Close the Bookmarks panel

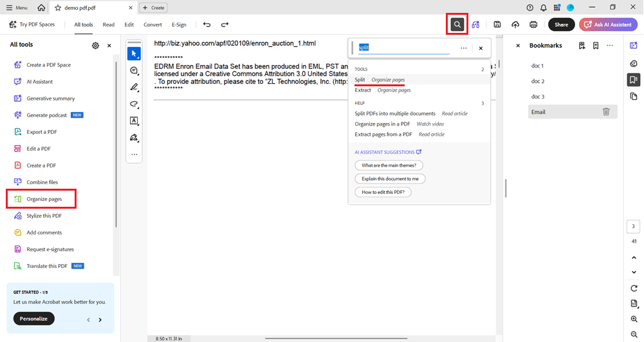(518, 46)
